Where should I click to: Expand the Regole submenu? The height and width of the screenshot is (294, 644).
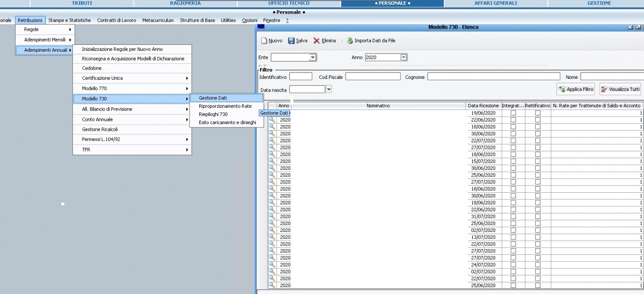tap(45, 29)
